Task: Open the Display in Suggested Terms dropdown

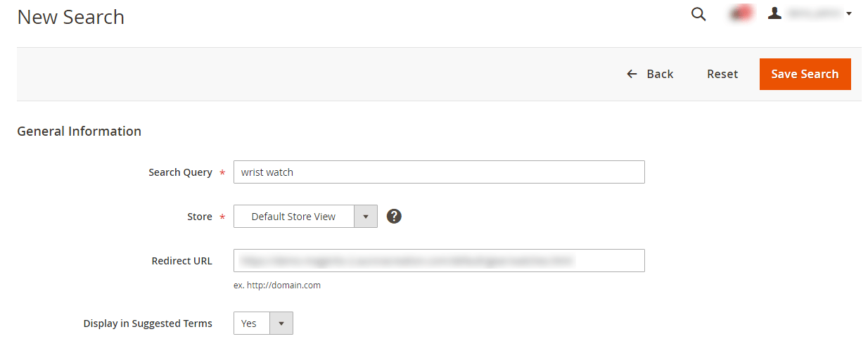Action: coord(263,323)
